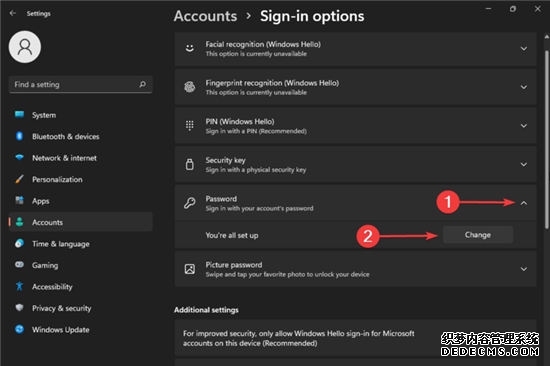The image size is (550, 366).
Task: Select the Windows Update sync icon
Action: point(19,329)
